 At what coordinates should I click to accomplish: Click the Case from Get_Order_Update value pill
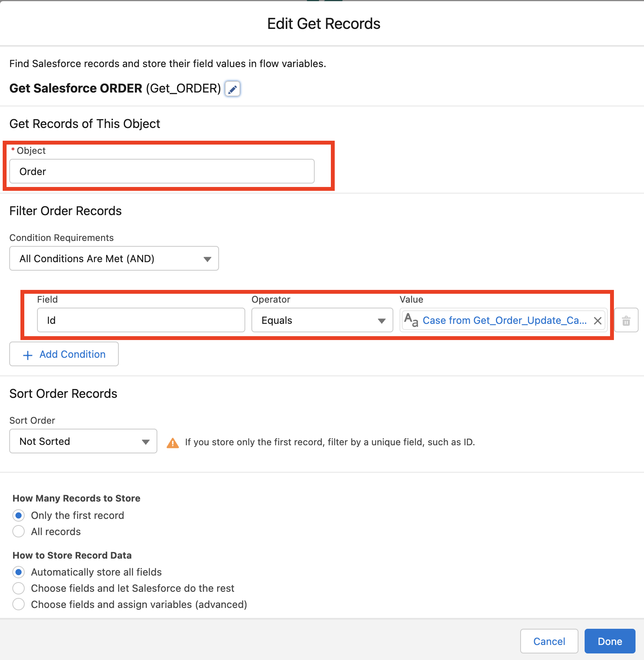(504, 320)
